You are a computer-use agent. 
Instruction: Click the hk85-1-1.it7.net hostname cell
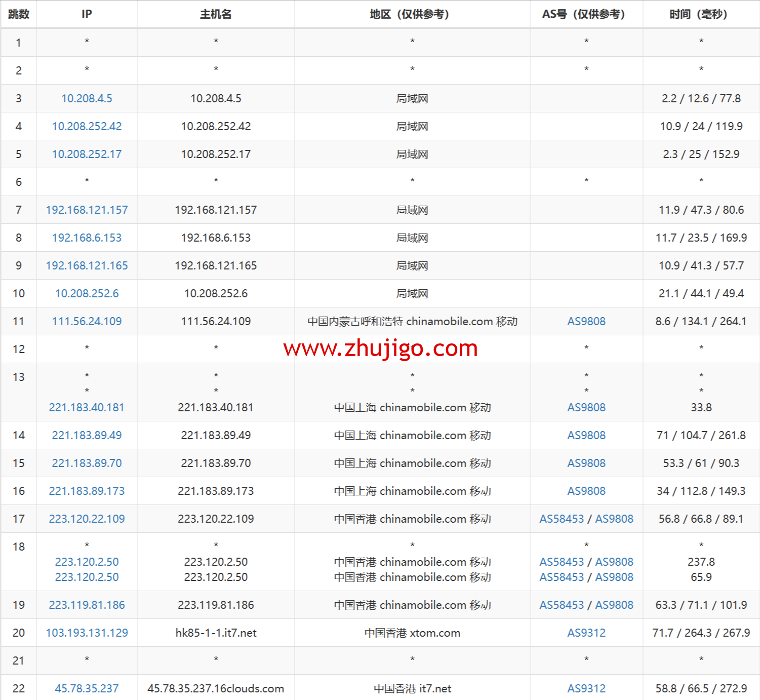tap(216, 633)
